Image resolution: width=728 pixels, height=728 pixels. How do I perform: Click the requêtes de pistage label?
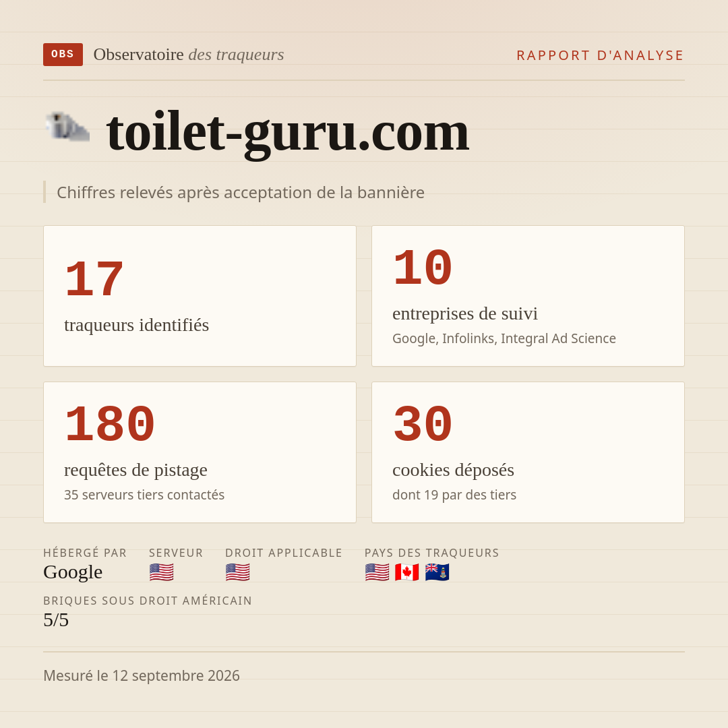[x=135, y=470]
